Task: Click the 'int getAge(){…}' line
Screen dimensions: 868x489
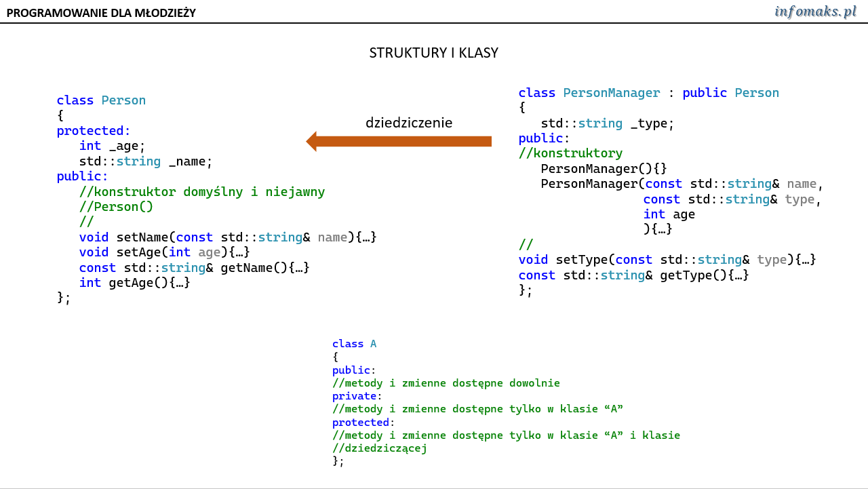Action: pos(135,283)
